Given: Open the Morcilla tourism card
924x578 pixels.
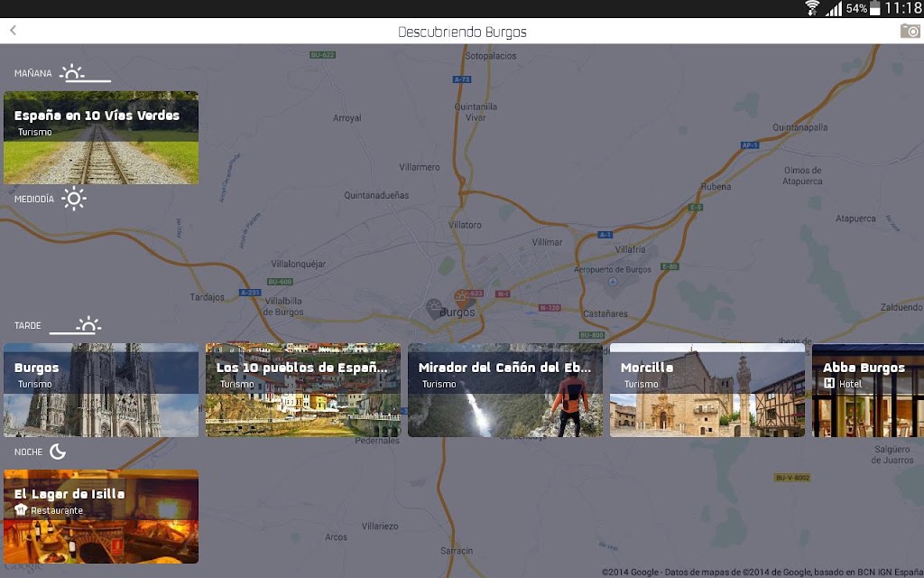Looking at the screenshot, I should point(707,390).
